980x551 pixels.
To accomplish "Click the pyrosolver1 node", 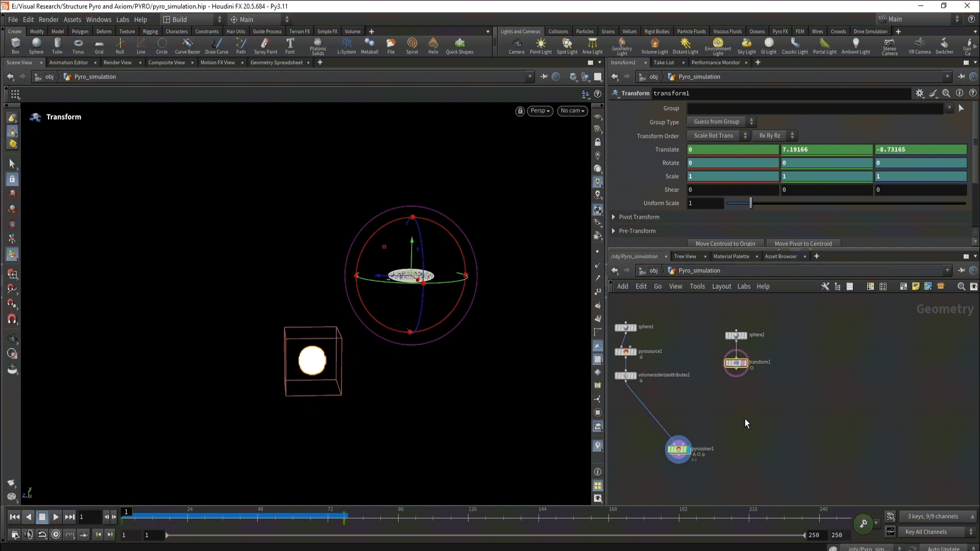I will pyautogui.click(x=678, y=449).
